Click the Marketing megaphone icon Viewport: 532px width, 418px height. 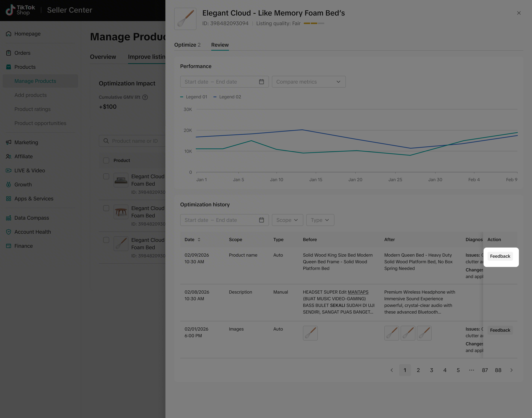click(9, 142)
